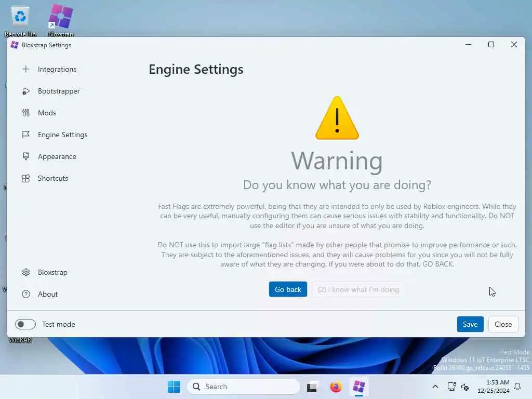
Task: Open Firefox from the taskbar
Action: click(x=336, y=387)
